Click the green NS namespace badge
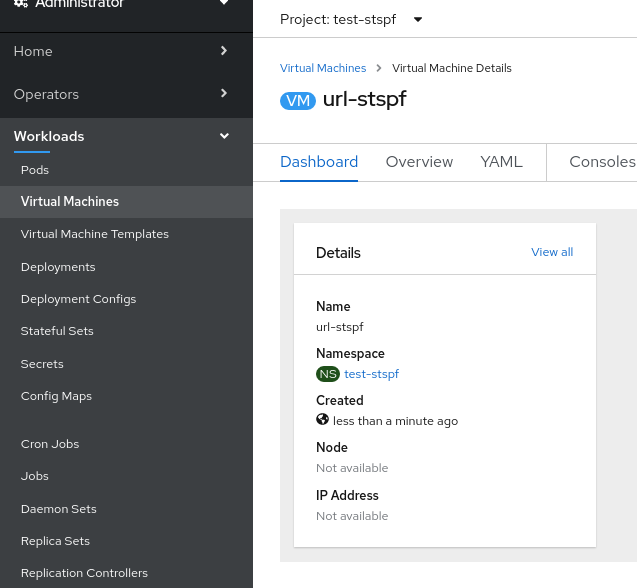The image size is (637, 588). point(327,374)
